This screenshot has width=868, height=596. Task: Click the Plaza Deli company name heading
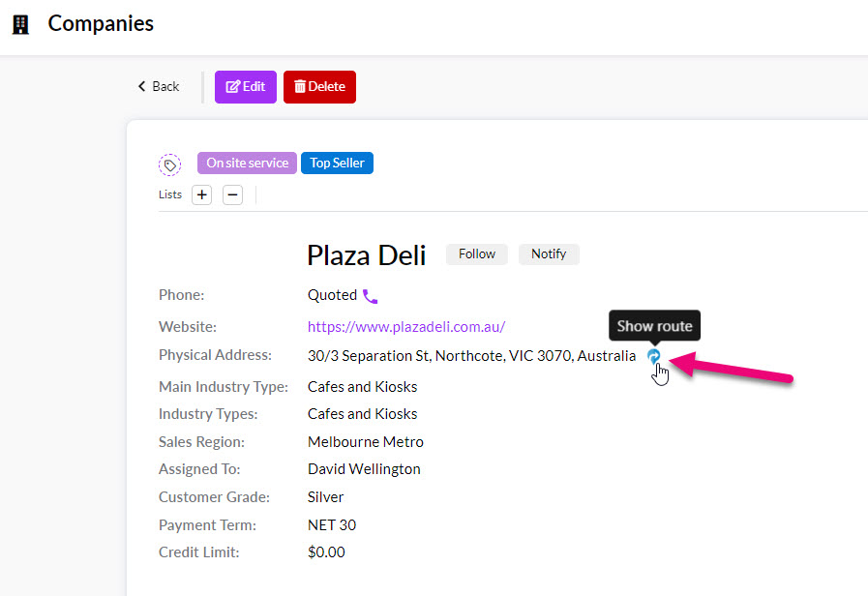tap(366, 254)
